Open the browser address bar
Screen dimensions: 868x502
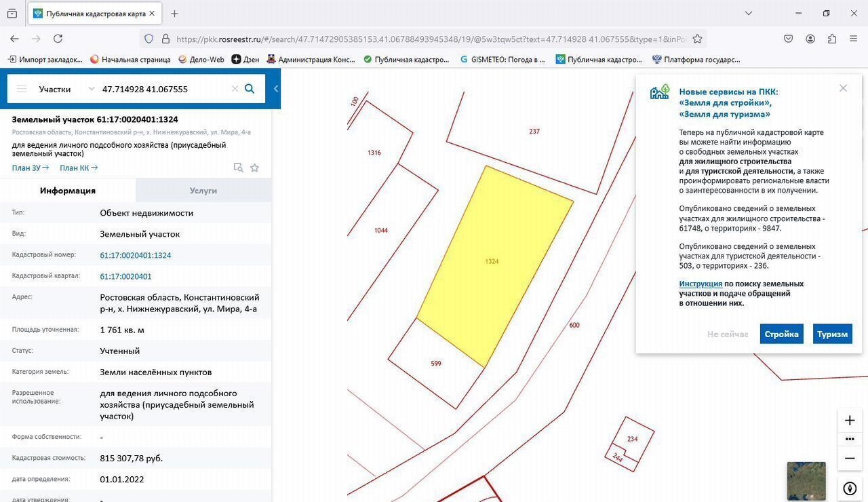(431, 39)
